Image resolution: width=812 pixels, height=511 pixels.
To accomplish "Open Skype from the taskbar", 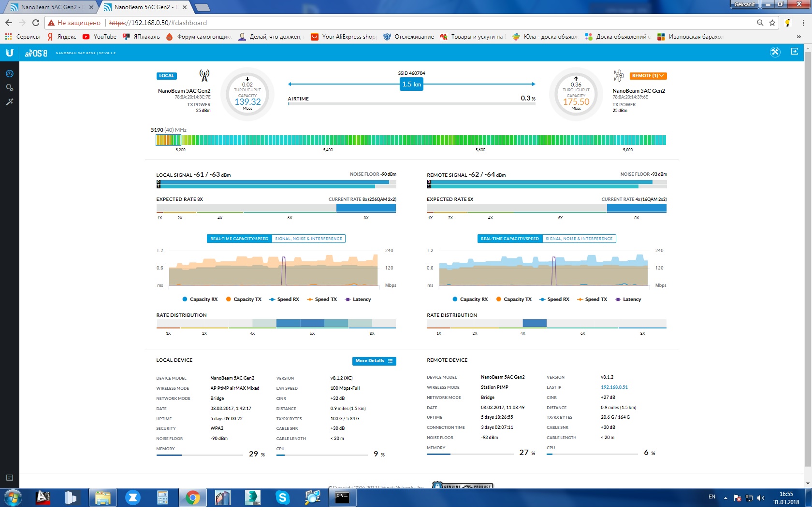I will [283, 497].
